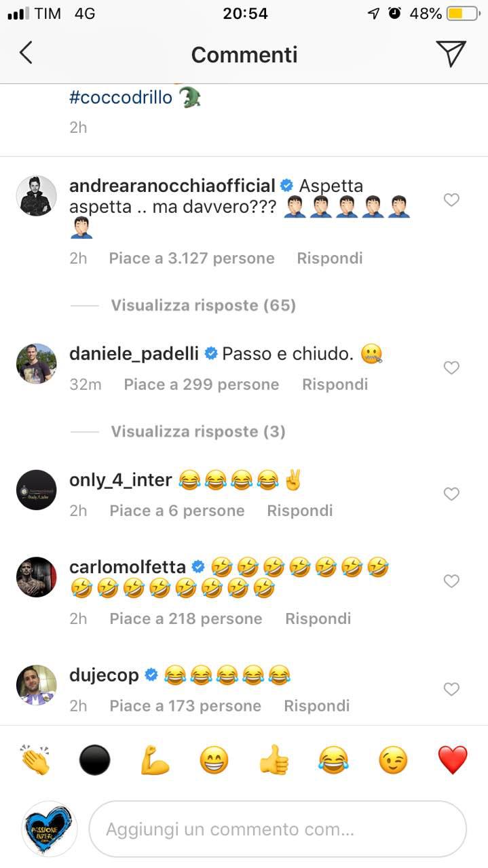The width and height of the screenshot is (488, 868).
Task: Insert black circle emoji swatch
Action: point(94,759)
